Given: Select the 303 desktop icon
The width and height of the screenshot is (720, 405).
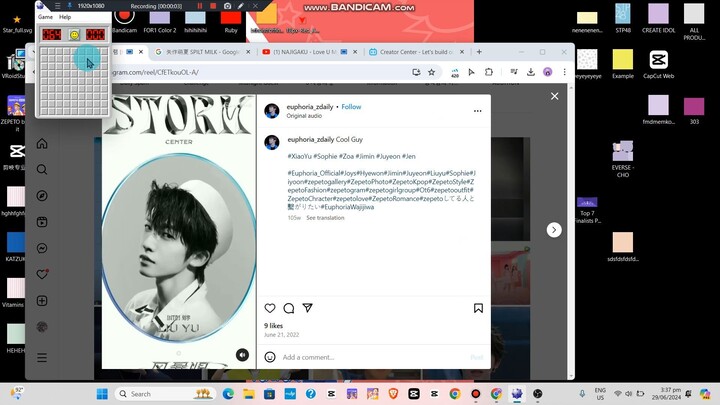Looking at the screenshot, I should tap(694, 111).
